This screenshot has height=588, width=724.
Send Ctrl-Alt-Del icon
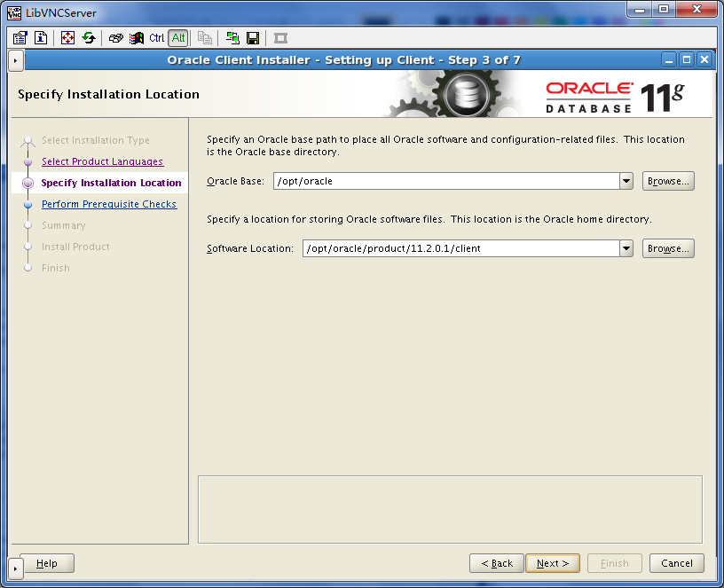(x=116, y=38)
